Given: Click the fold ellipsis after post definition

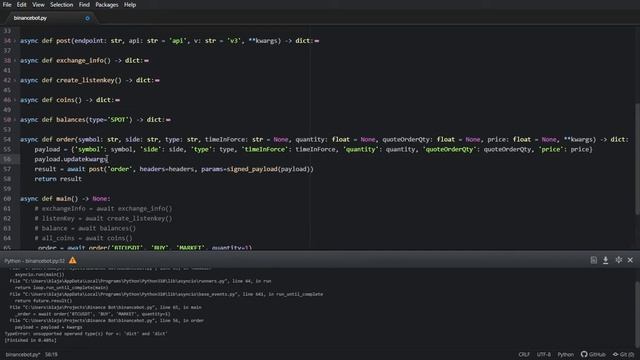Looking at the screenshot, I should (317, 41).
